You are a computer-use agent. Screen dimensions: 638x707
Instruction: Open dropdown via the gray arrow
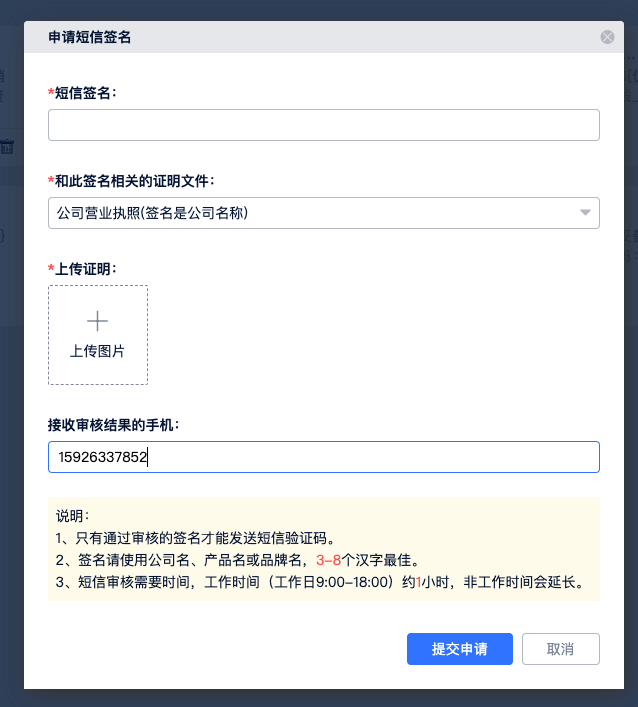click(585, 213)
